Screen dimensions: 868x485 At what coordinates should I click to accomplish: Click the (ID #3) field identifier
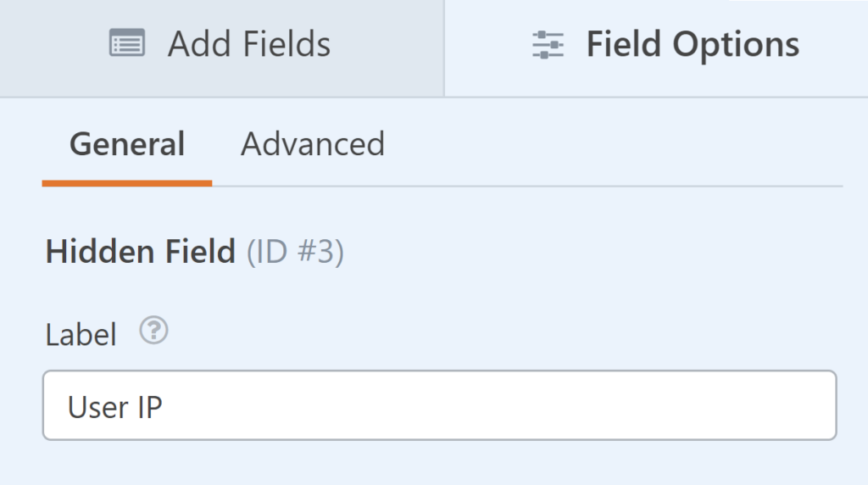coord(295,252)
